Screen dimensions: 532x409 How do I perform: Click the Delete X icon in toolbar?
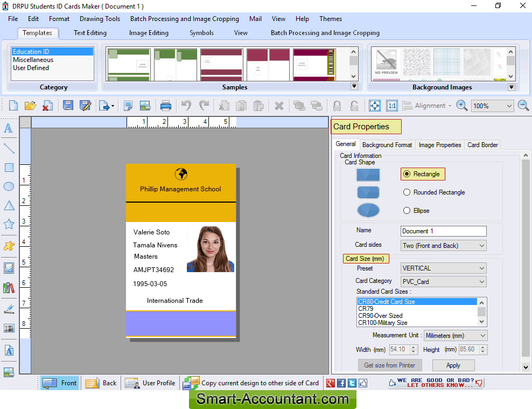pyautogui.click(x=279, y=106)
